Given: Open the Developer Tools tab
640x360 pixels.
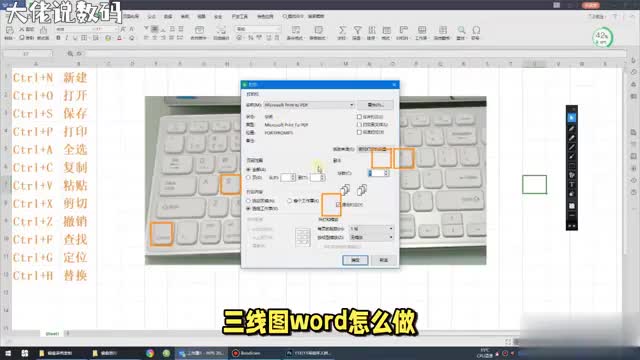Looking at the screenshot, I should tap(240, 16).
